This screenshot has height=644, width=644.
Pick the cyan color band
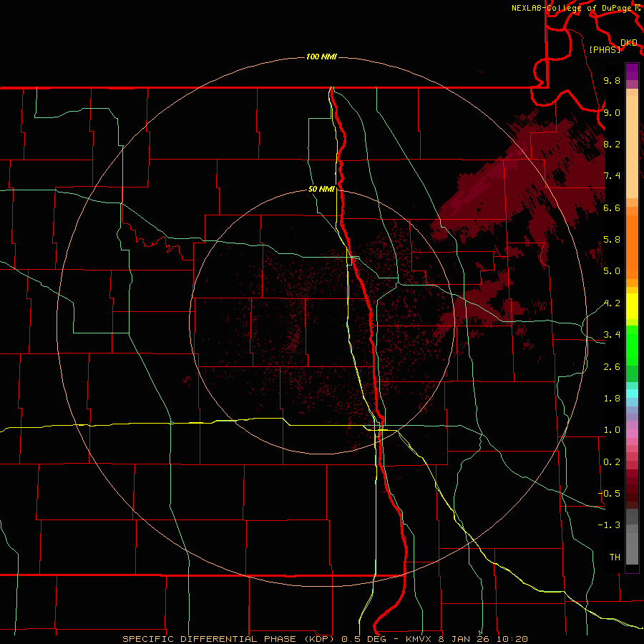pos(632,394)
